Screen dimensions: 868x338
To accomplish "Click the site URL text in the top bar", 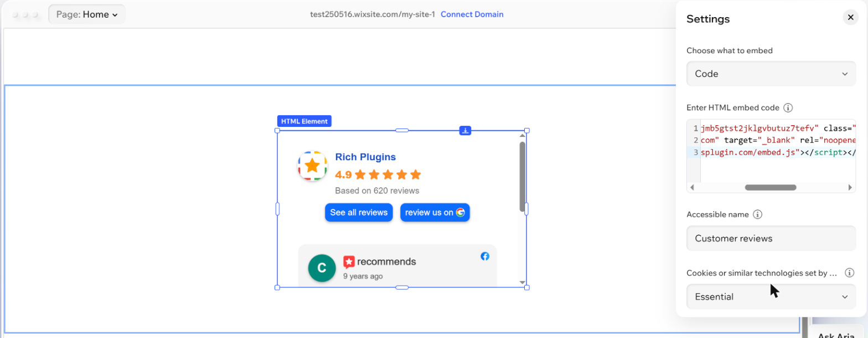I will point(373,14).
